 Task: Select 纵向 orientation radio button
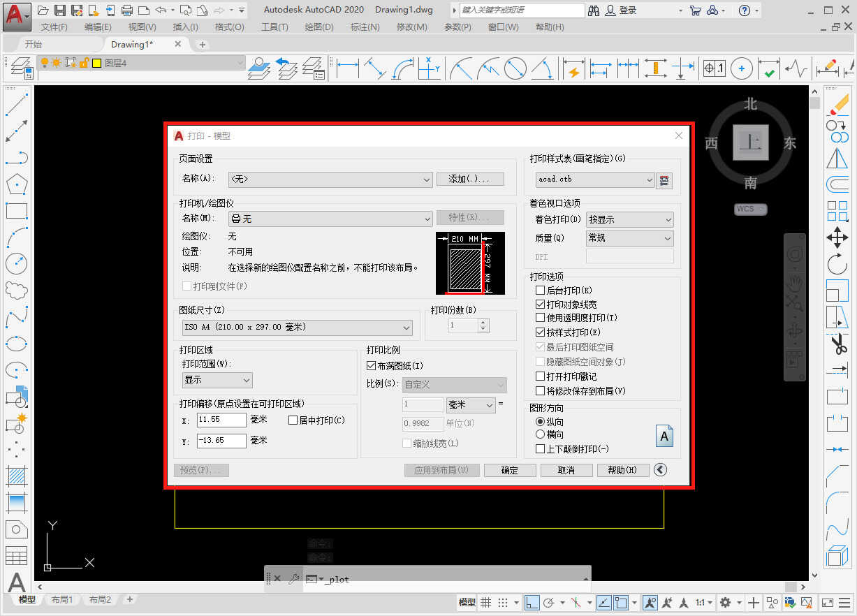tap(540, 422)
